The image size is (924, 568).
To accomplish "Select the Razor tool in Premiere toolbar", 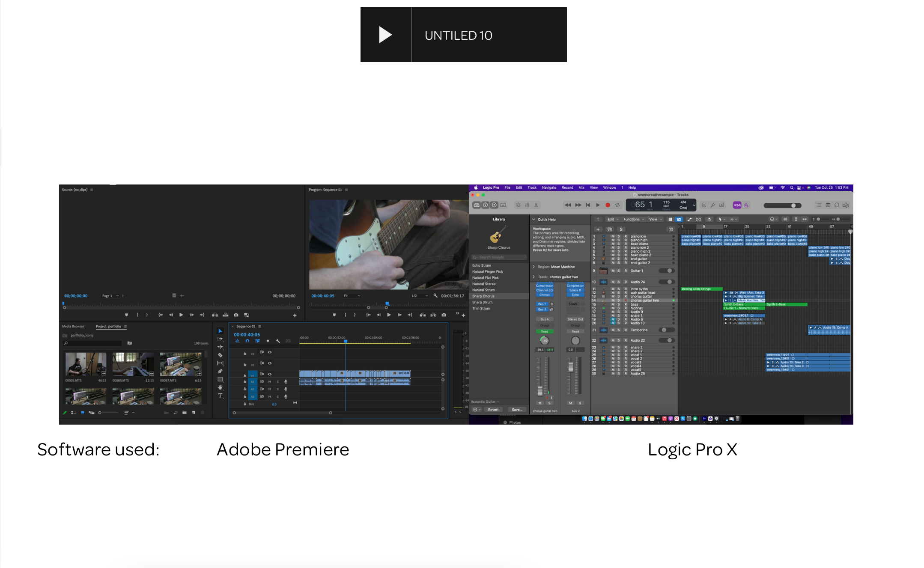I will (x=220, y=355).
